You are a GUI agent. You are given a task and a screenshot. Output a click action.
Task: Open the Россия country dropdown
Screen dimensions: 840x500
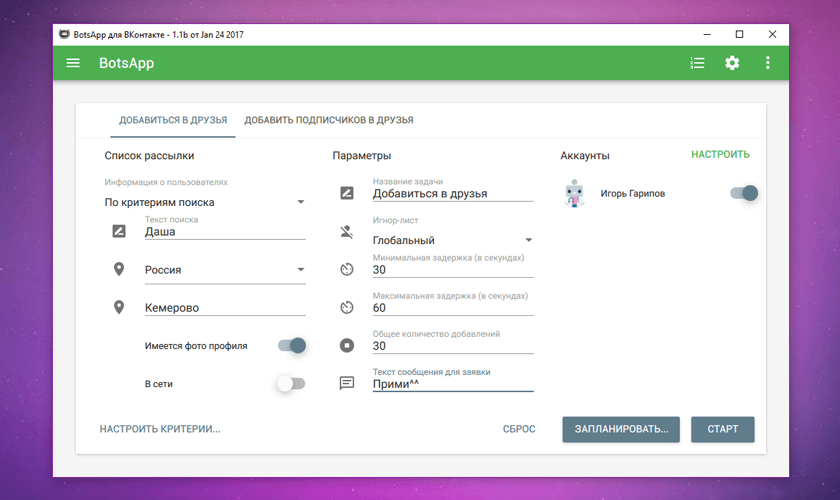[x=225, y=270]
